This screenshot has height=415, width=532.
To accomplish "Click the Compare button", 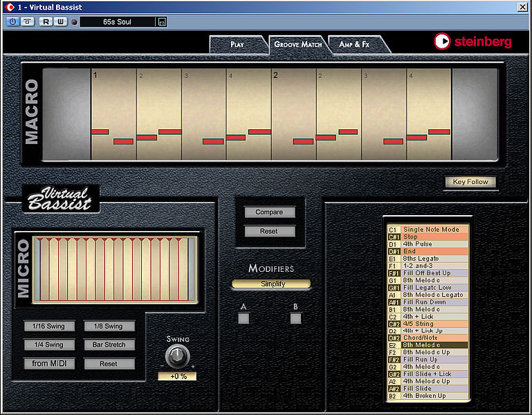I will pyautogui.click(x=269, y=212).
